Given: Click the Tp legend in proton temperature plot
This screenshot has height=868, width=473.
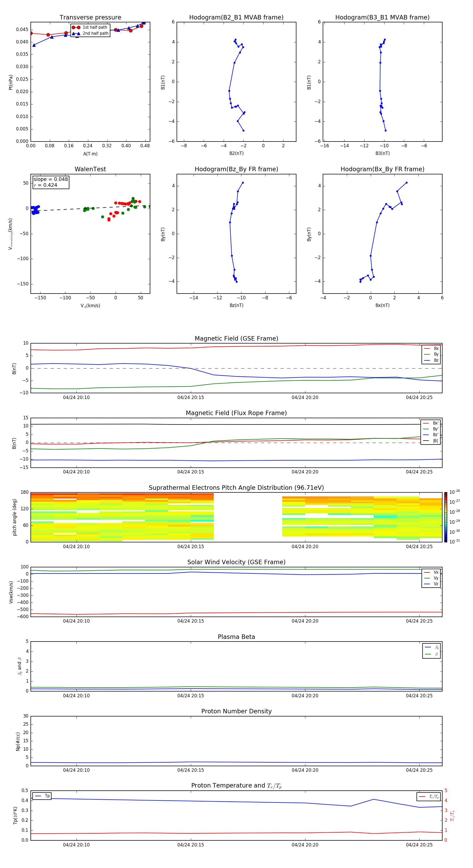Looking at the screenshot, I should click(42, 796).
